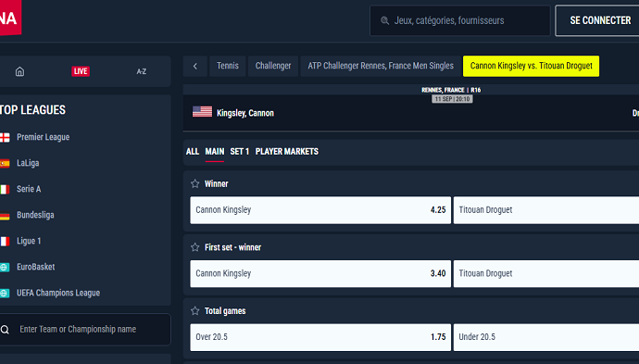
Task: Click the 11 SEP | 20:10 match time
Action: coord(452,99)
